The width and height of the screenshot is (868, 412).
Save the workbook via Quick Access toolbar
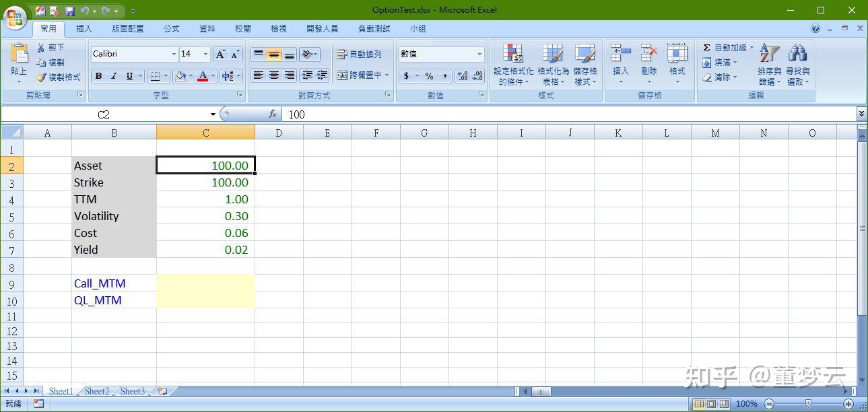point(70,9)
